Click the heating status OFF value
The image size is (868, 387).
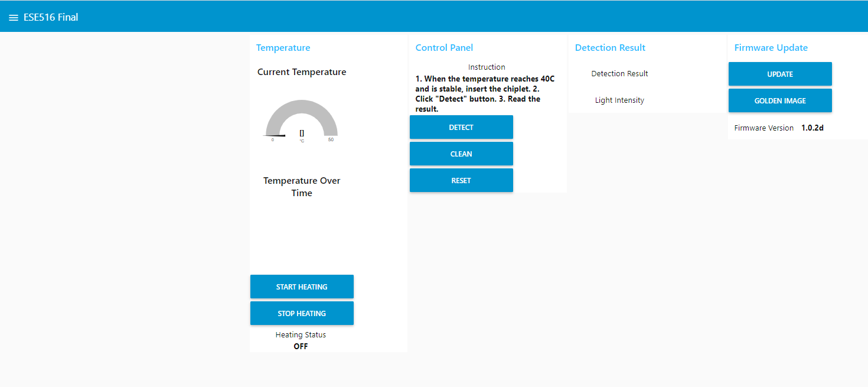click(301, 346)
